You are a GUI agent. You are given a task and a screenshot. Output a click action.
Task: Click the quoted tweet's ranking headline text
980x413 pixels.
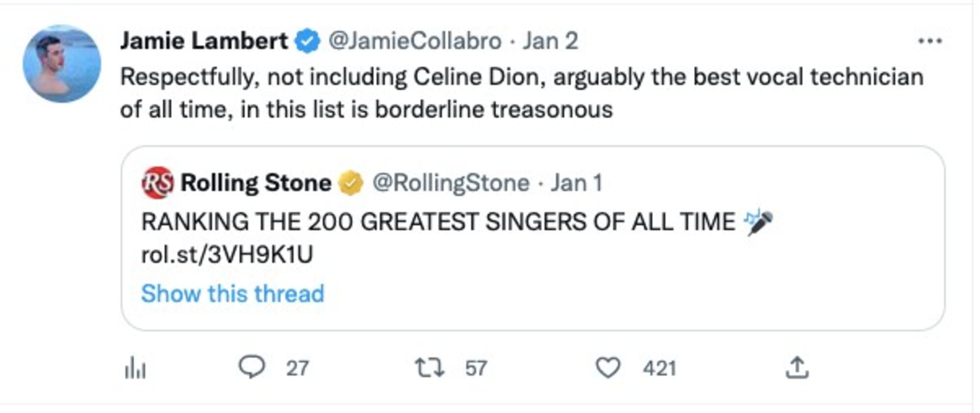click(x=438, y=222)
